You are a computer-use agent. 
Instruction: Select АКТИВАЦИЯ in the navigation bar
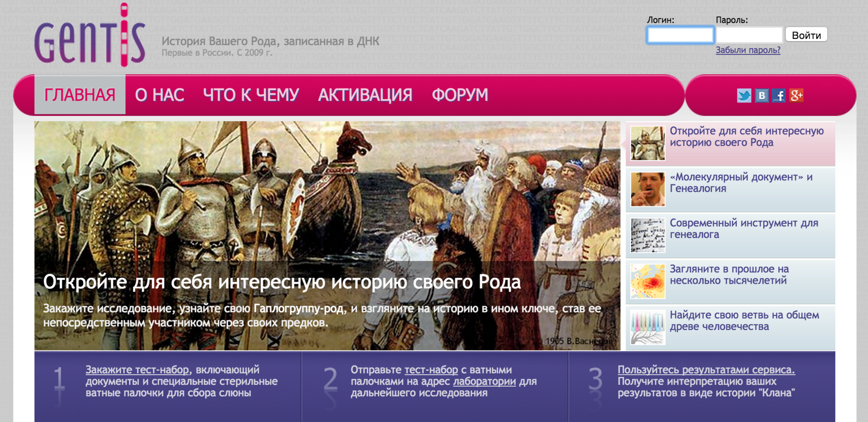click(x=365, y=95)
